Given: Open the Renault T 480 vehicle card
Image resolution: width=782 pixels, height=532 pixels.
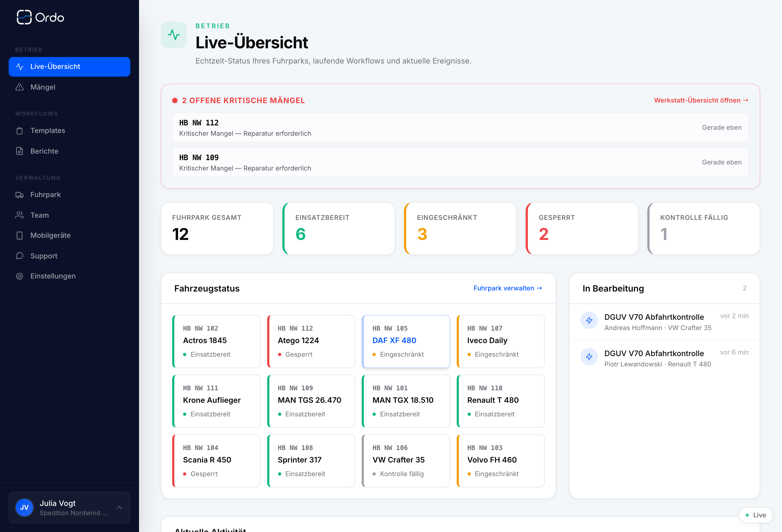Looking at the screenshot, I should (501, 401).
